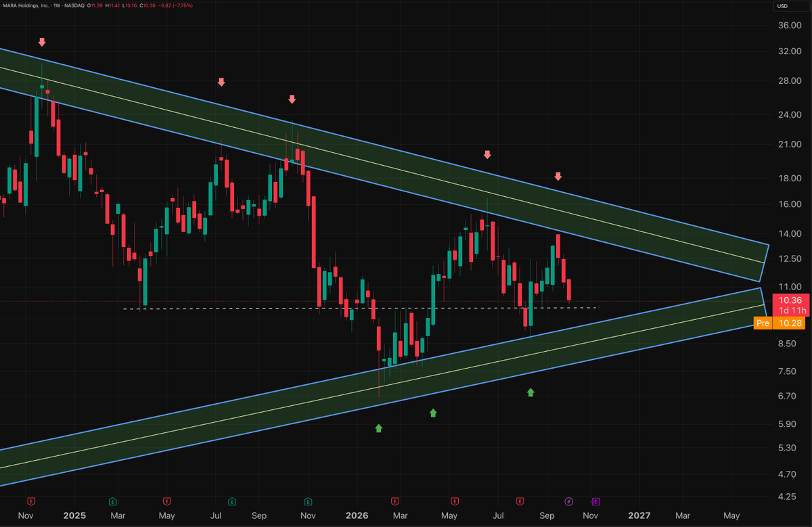Click the 2027 year label on time axis
812x527 pixels.
639,516
